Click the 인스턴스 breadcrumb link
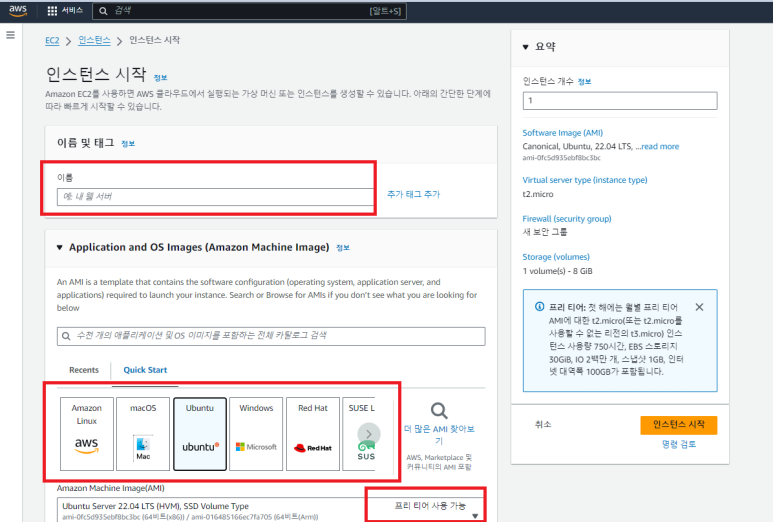Image resolution: width=773 pixels, height=522 pixels. tap(94, 40)
